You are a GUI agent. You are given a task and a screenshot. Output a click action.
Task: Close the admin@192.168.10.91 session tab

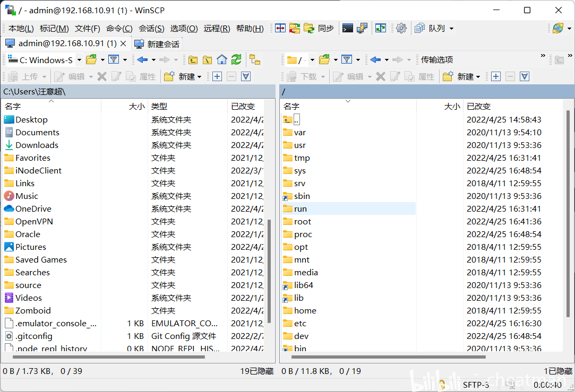[x=124, y=43]
